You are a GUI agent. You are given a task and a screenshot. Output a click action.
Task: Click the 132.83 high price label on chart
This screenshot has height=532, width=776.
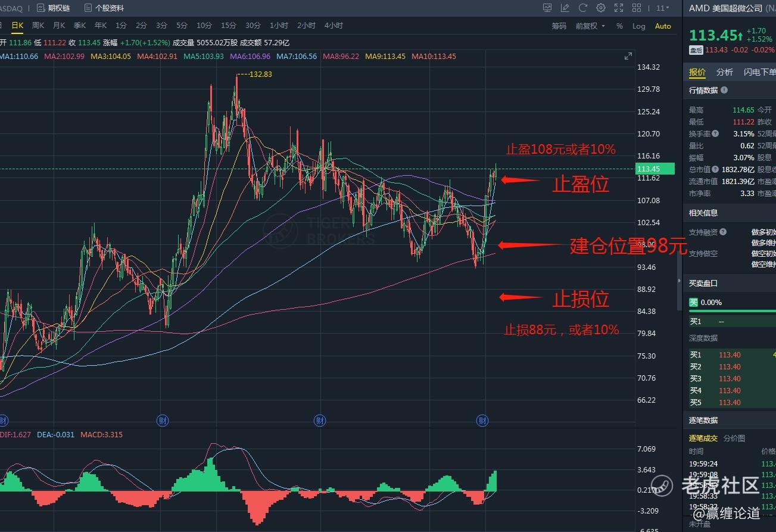pos(260,74)
